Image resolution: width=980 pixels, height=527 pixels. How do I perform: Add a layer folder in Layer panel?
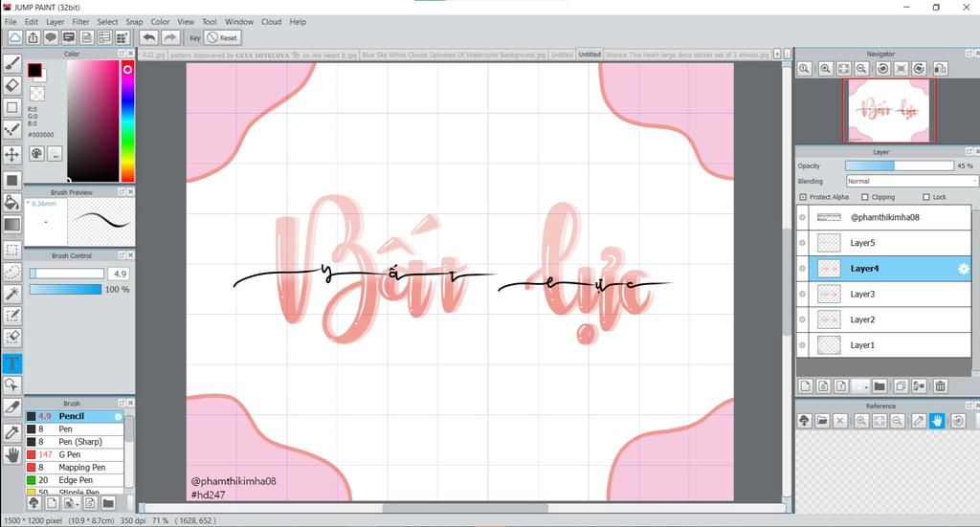coord(880,385)
